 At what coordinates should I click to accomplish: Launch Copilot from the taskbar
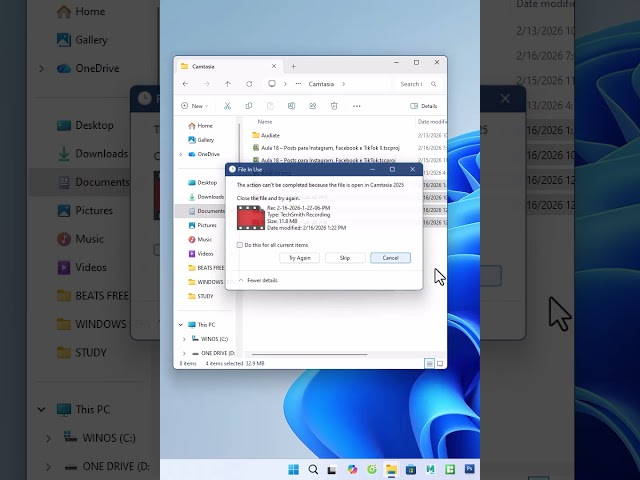coord(352,469)
